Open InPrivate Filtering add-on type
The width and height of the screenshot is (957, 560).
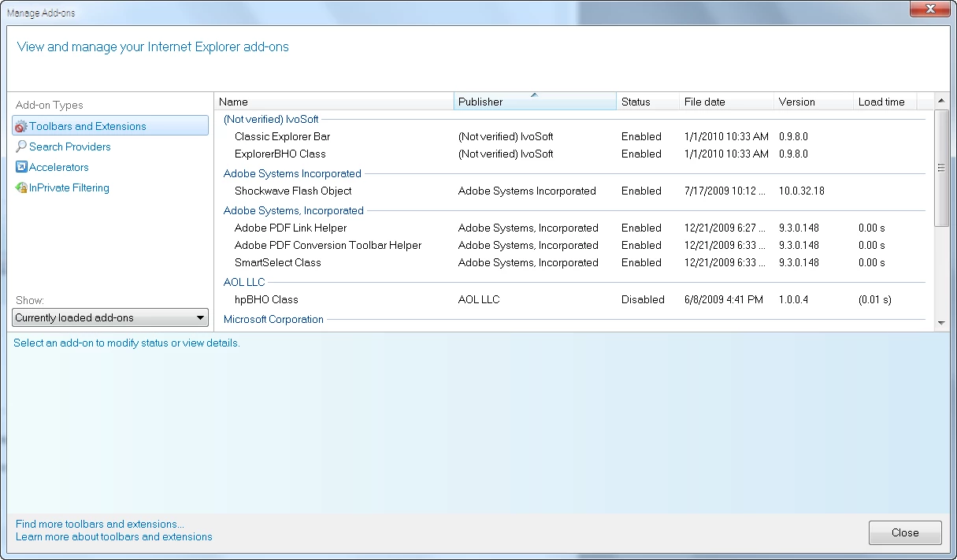click(69, 187)
